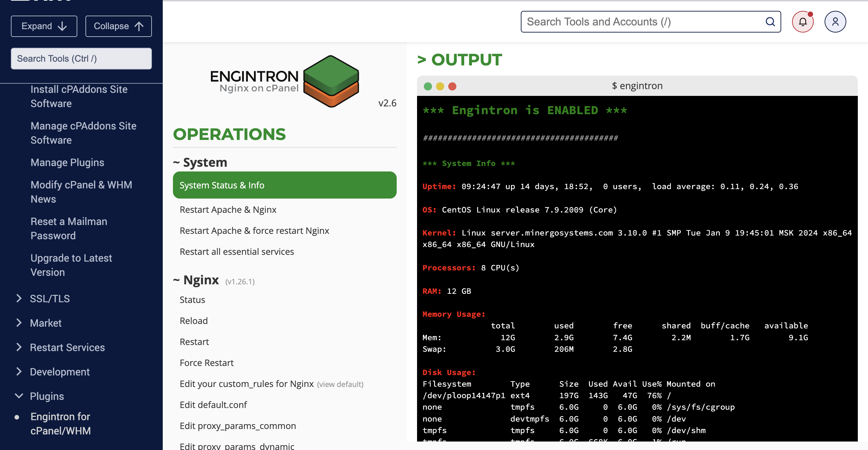
Task: Expand the SSL/TLS sidebar section
Action: (50, 299)
